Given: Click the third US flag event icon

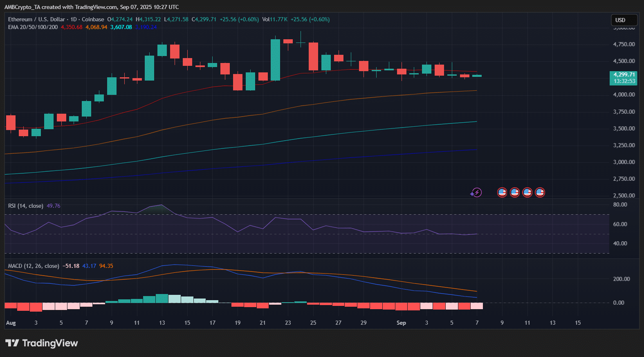Looking at the screenshot, I should 527,192.
